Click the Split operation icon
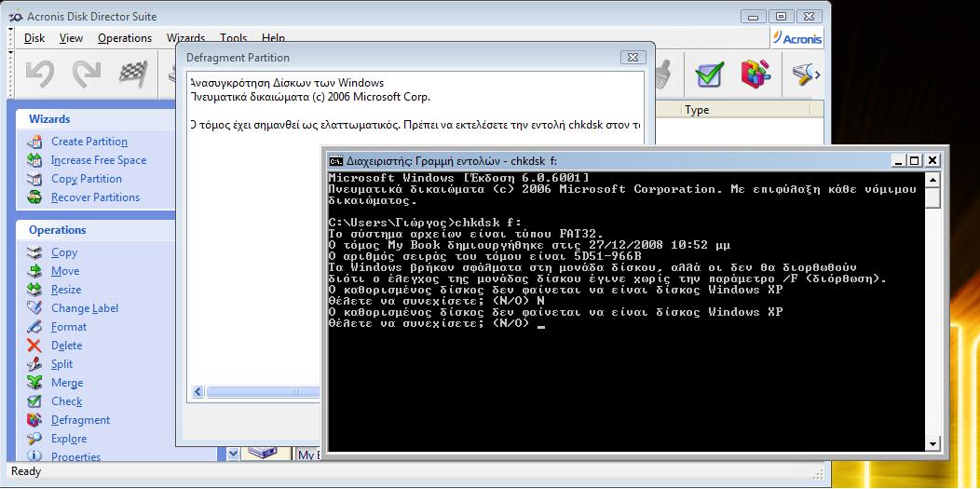 point(35,365)
